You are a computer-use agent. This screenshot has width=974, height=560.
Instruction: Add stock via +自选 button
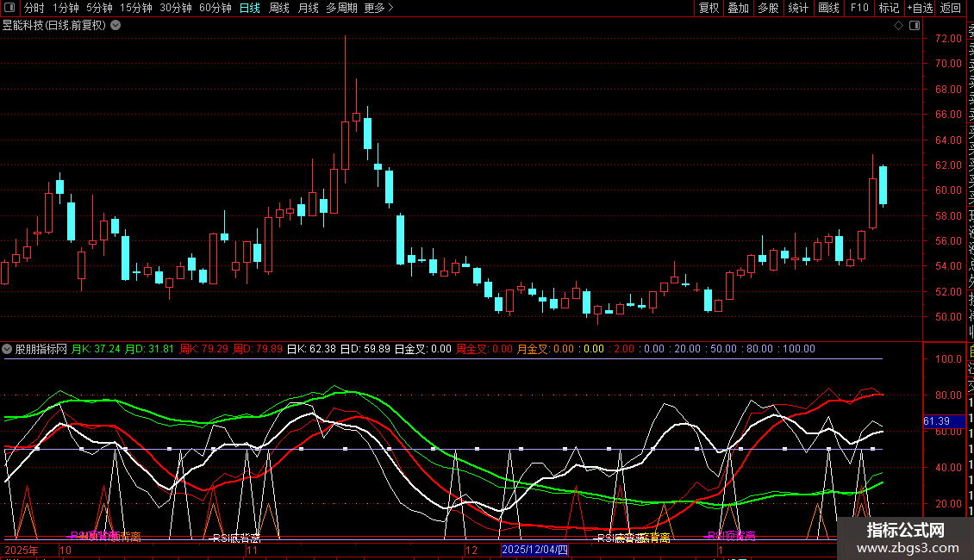tap(919, 8)
